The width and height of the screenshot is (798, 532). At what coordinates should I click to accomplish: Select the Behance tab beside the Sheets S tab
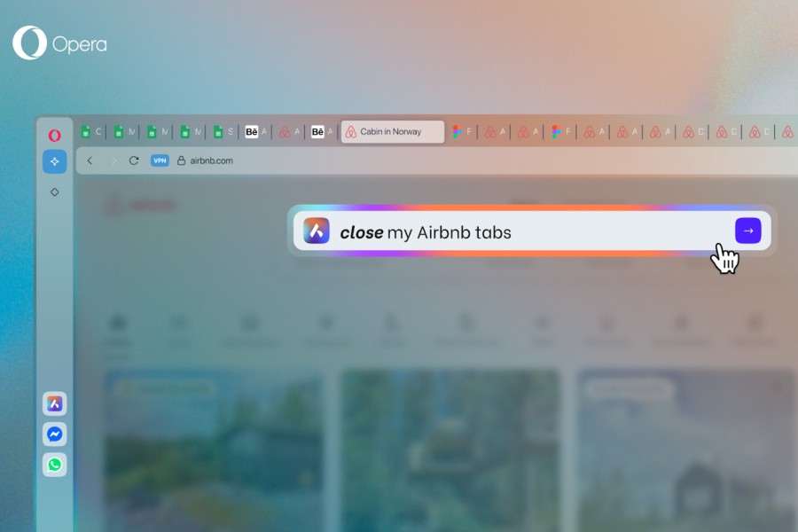click(x=257, y=132)
